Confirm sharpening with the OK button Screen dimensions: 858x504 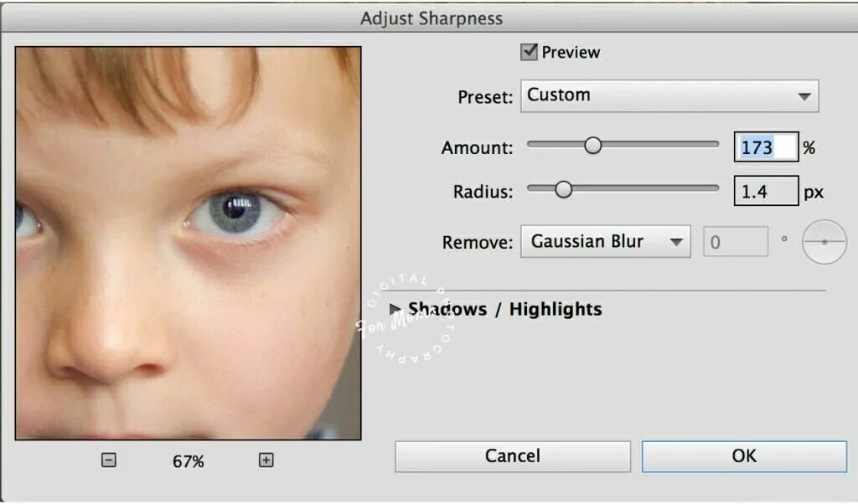(x=744, y=456)
